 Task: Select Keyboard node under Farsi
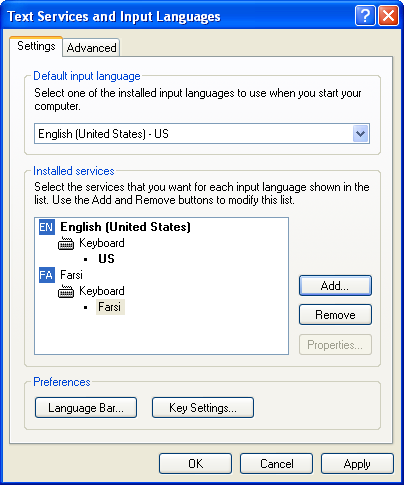point(102,291)
